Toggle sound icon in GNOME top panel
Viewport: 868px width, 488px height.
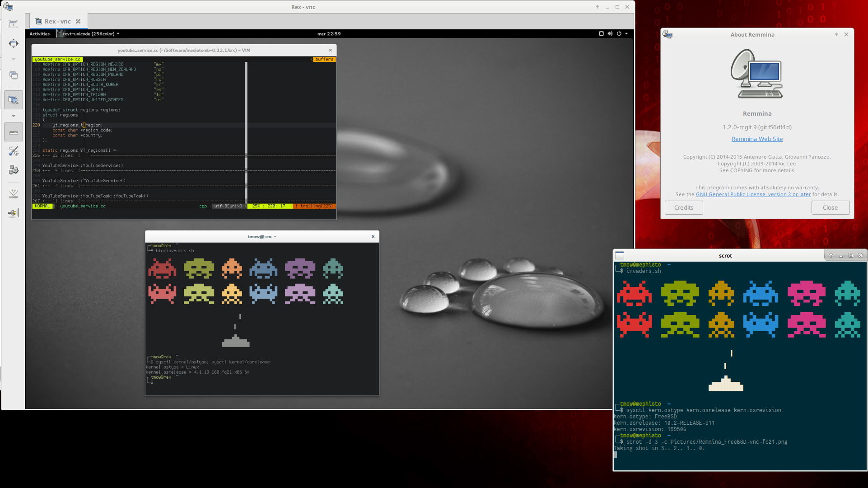(x=609, y=34)
